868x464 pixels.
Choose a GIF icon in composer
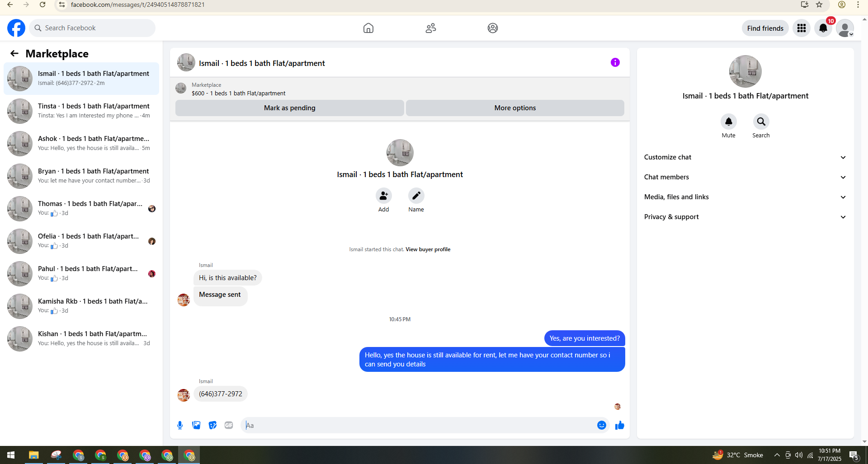coord(229,425)
